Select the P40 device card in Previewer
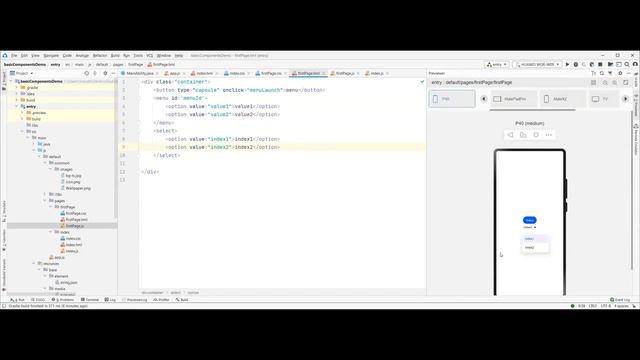 click(452, 99)
